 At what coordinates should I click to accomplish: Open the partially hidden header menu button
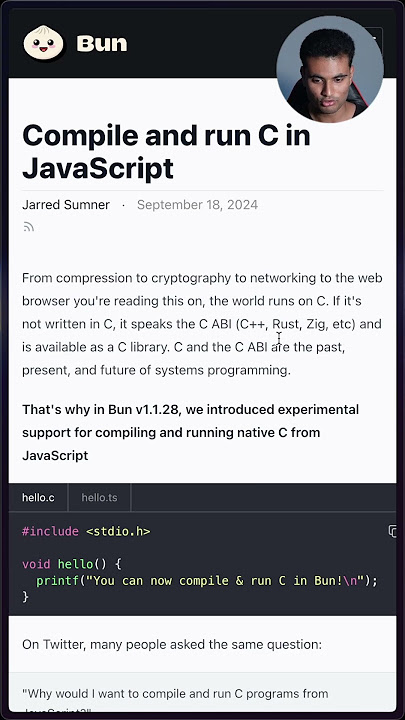point(378,39)
